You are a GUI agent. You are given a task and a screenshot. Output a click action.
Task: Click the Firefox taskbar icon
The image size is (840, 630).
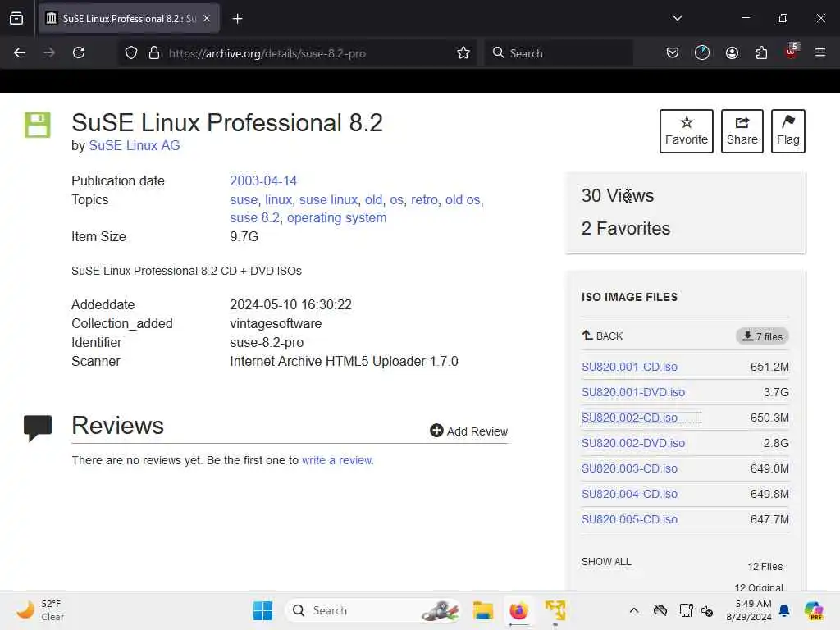coord(518,610)
